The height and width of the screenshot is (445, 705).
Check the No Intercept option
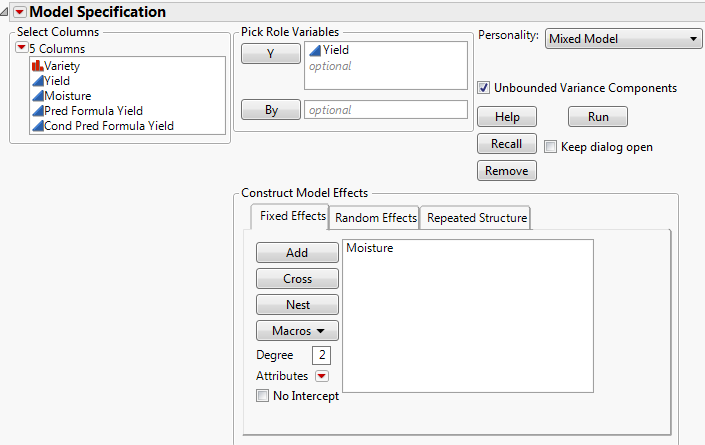coord(263,396)
